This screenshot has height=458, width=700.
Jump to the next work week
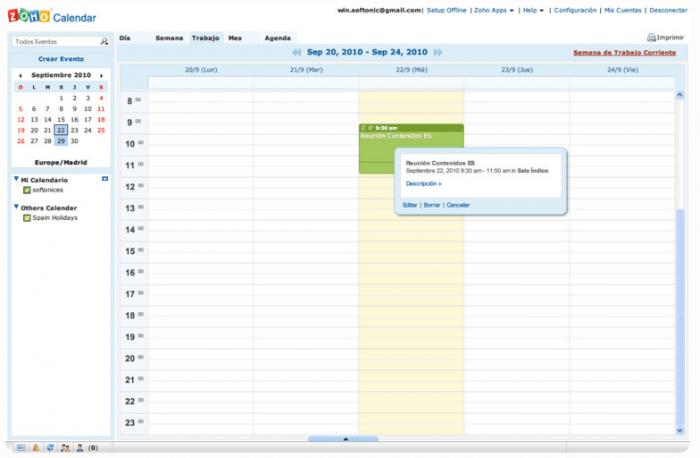[438, 52]
